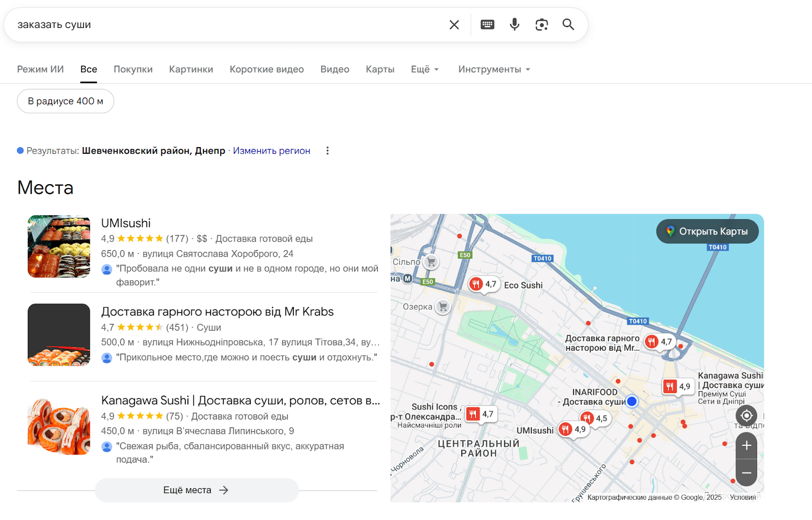Open the three-dot menu next to region results

coord(328,150)
